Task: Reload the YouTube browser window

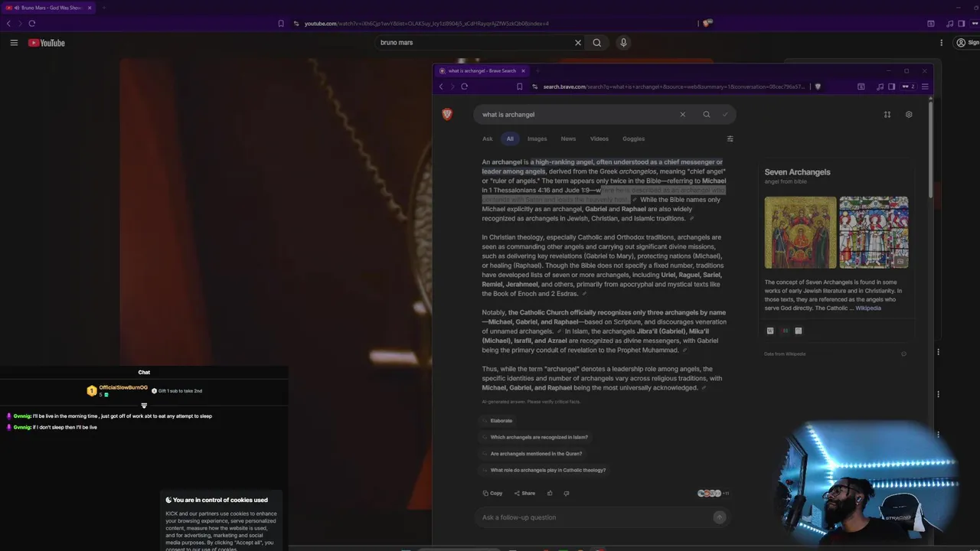Action: point(32,24)
